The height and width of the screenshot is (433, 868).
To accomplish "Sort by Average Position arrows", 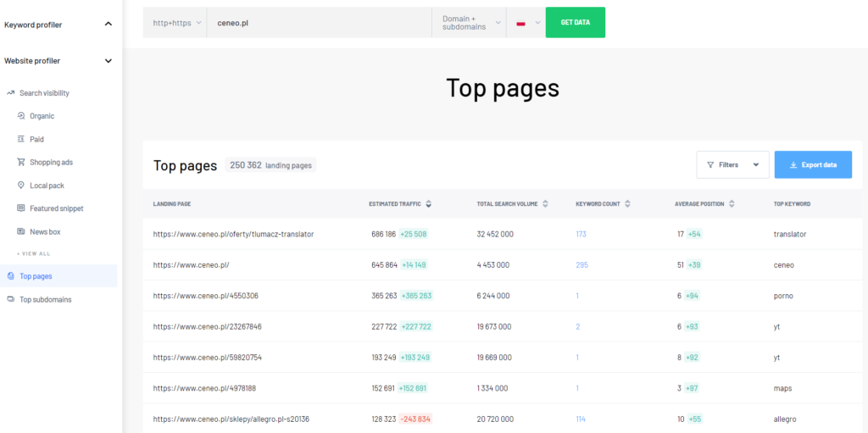I will tap(732, 203).
